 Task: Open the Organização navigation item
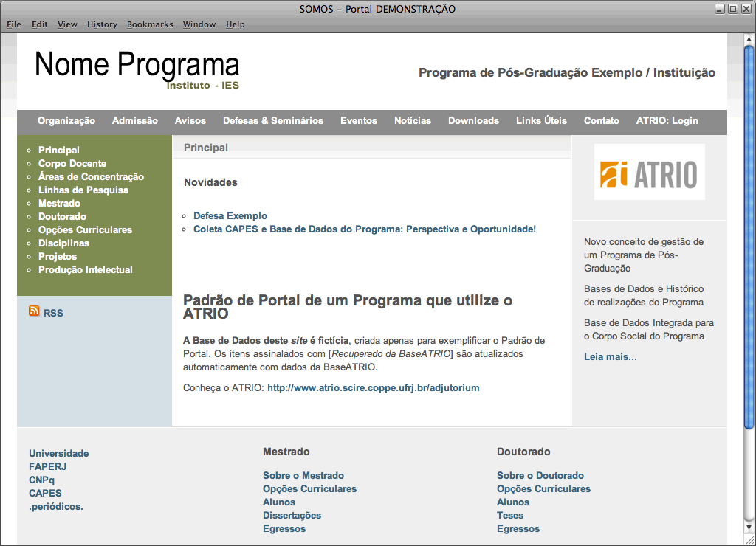point(66,121)
